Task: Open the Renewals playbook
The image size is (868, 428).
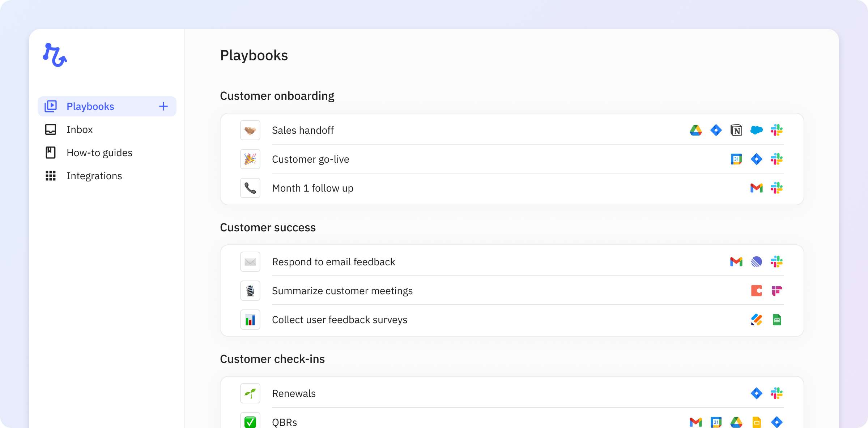Action: (x=294, y=393)
